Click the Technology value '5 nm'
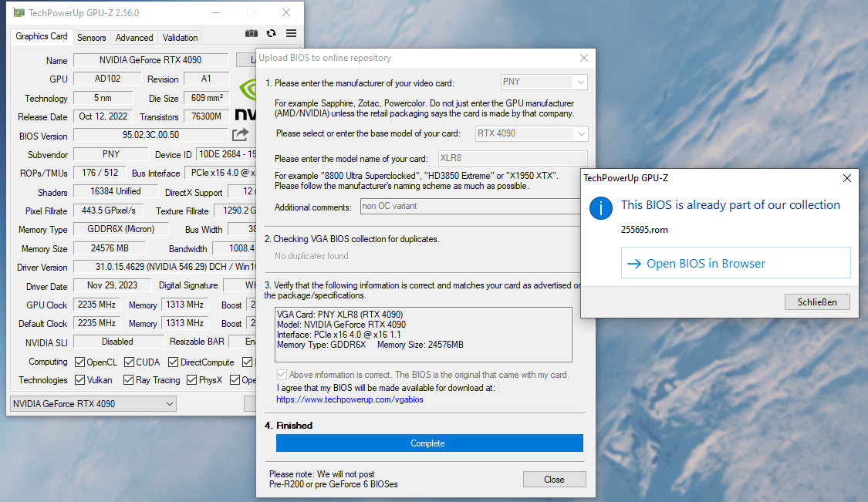868x502 pixels. pos(103,98)
